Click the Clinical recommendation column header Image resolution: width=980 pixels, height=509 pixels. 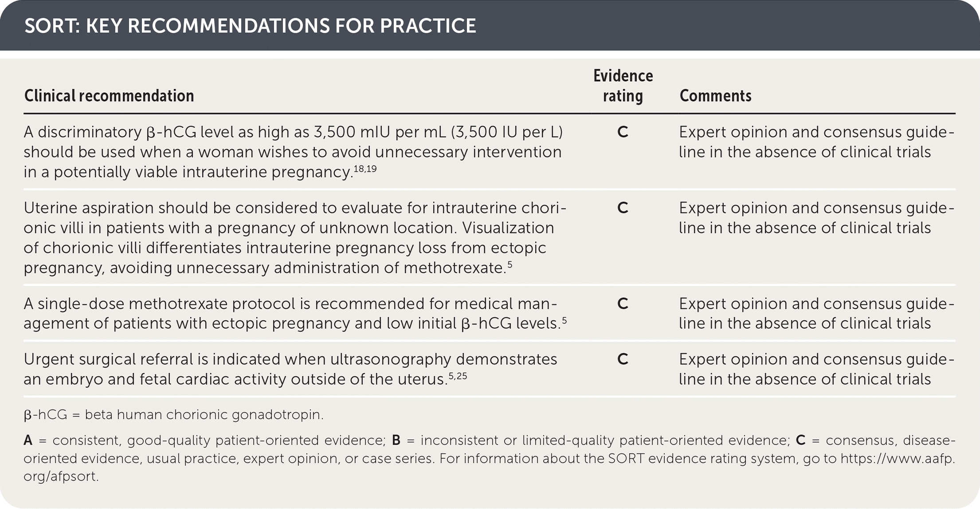pyautogui.click(x=109, y=96)
